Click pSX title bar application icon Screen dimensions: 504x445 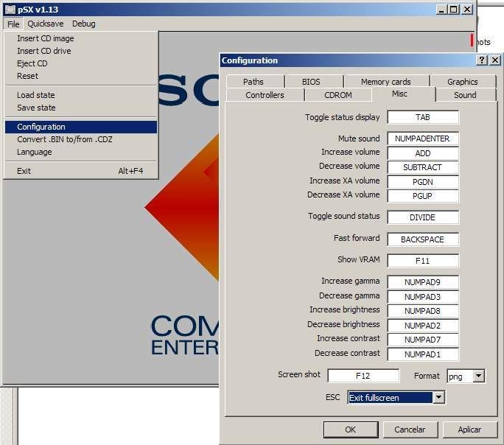coord(10,10)
